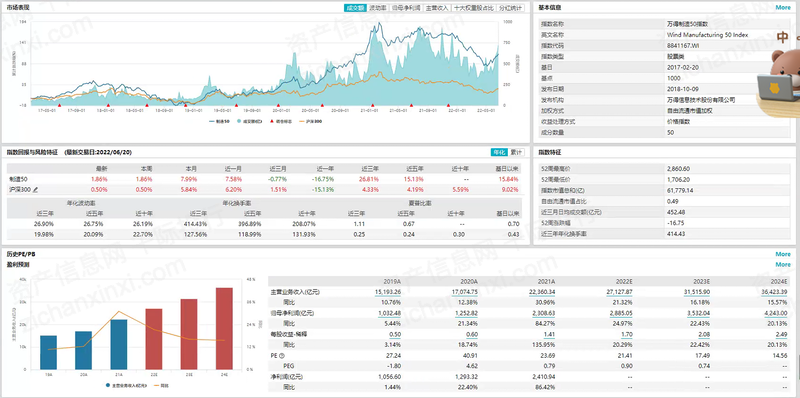Click the pencil edit icon beside 沪深300
The width and height of the screenshot is (800, 398).
(36, 190)
